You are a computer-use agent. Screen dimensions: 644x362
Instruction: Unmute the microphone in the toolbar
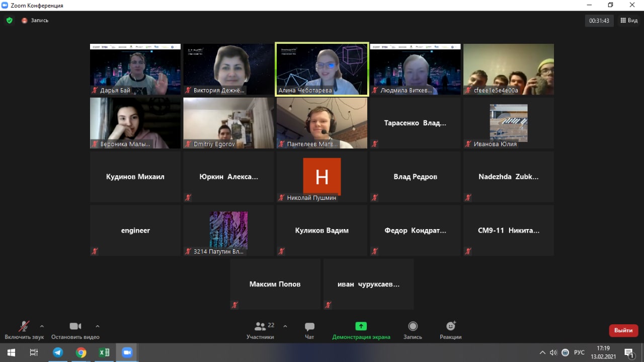click(24, 326)
